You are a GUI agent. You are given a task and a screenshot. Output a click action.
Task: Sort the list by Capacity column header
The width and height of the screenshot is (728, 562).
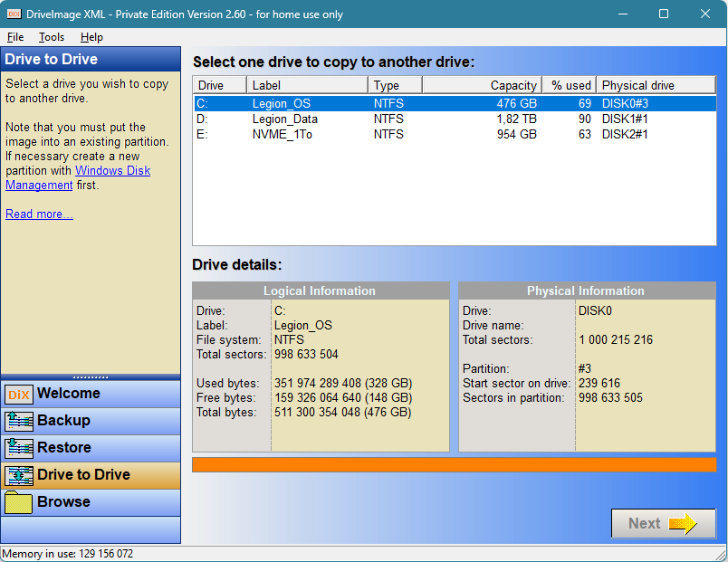[482, 85]
